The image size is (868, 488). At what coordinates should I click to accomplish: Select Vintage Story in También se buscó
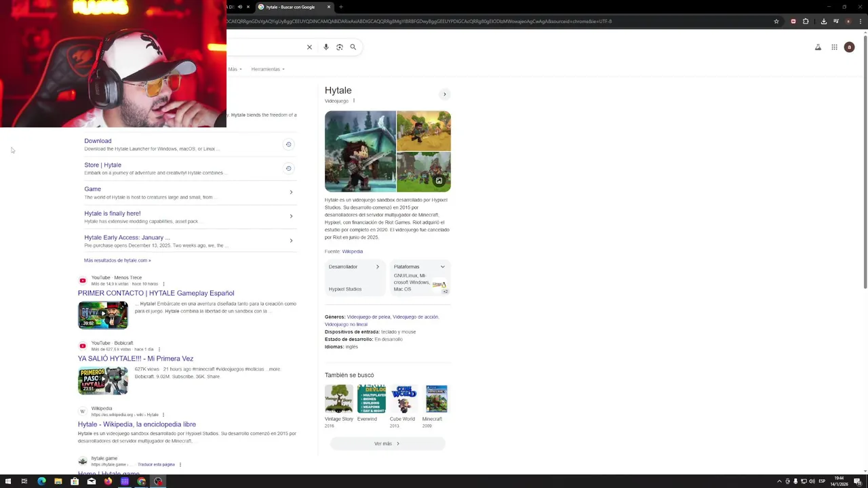(338, 406)
